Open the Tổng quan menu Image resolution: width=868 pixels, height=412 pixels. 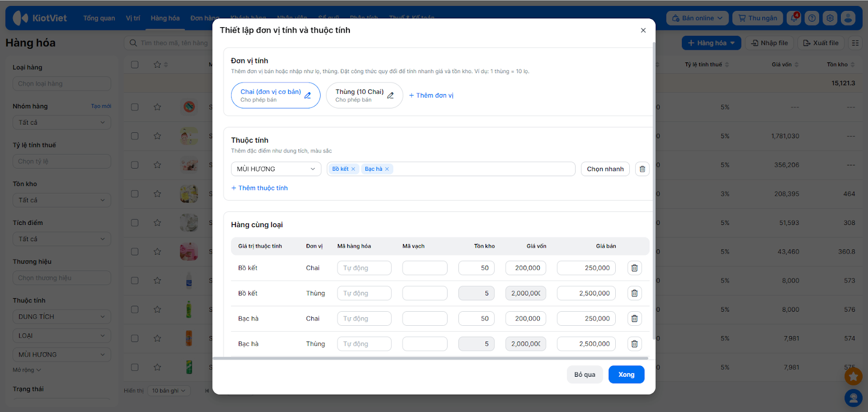[x=99, y=18]
